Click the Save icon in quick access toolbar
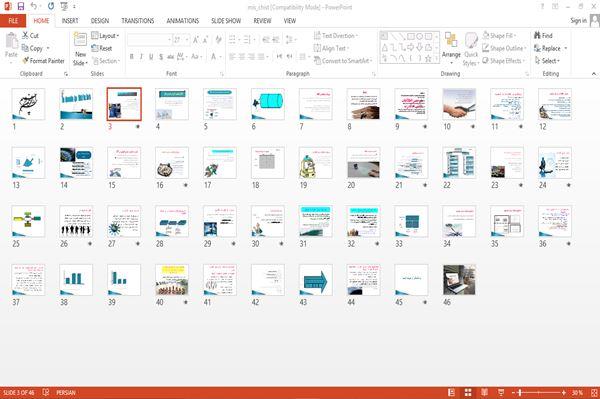 [21, 6]
